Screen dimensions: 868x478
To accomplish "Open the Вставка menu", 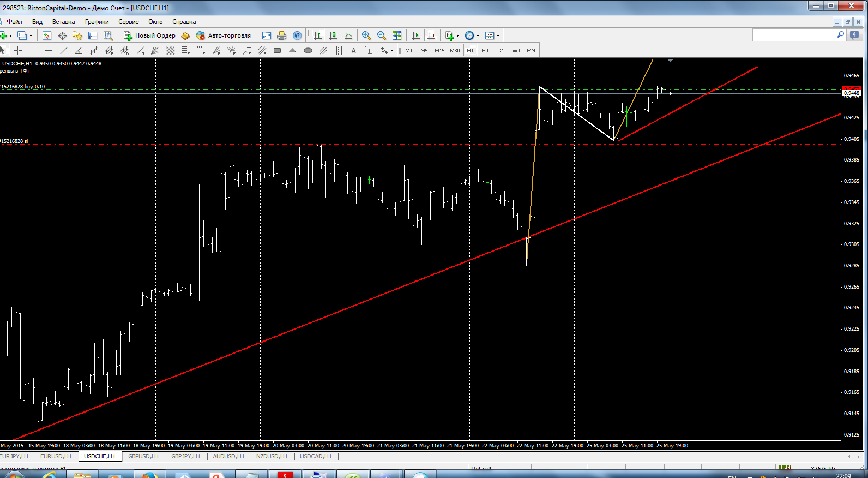I will [x=63, y=22].
